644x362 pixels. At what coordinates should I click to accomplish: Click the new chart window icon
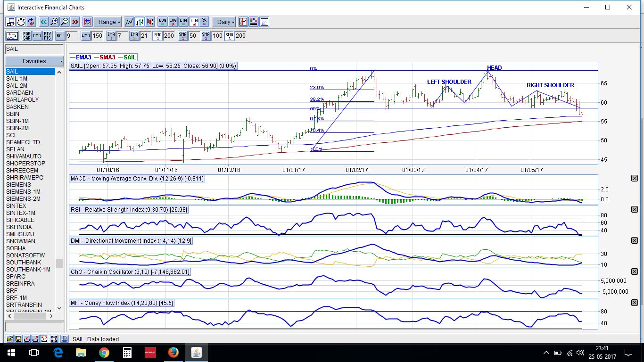10,22
